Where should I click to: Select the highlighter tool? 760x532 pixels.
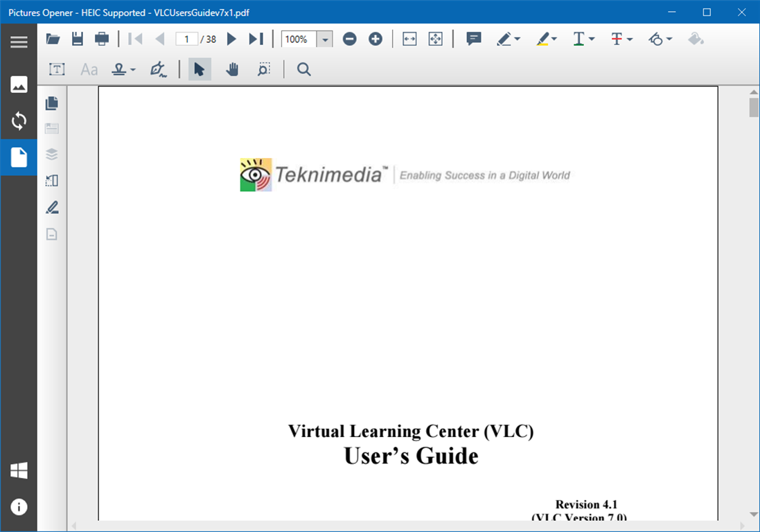[x=543, y=39]
